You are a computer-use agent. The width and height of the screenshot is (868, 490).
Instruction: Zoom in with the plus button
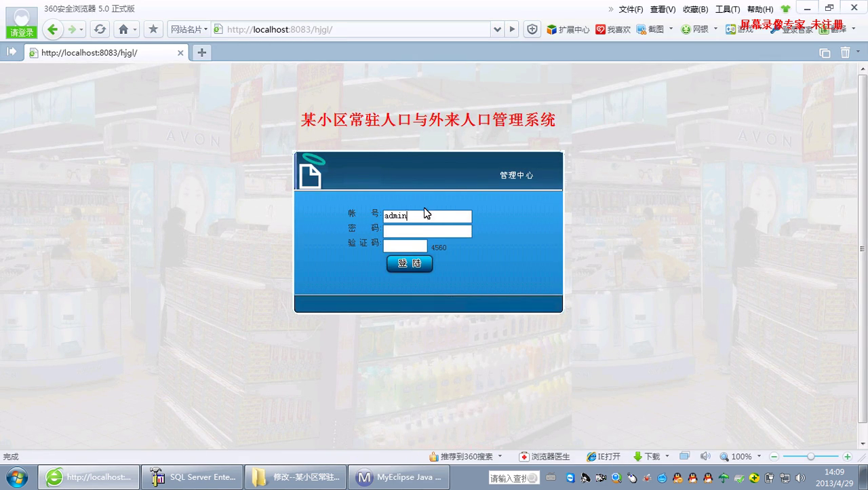(847, 457)
